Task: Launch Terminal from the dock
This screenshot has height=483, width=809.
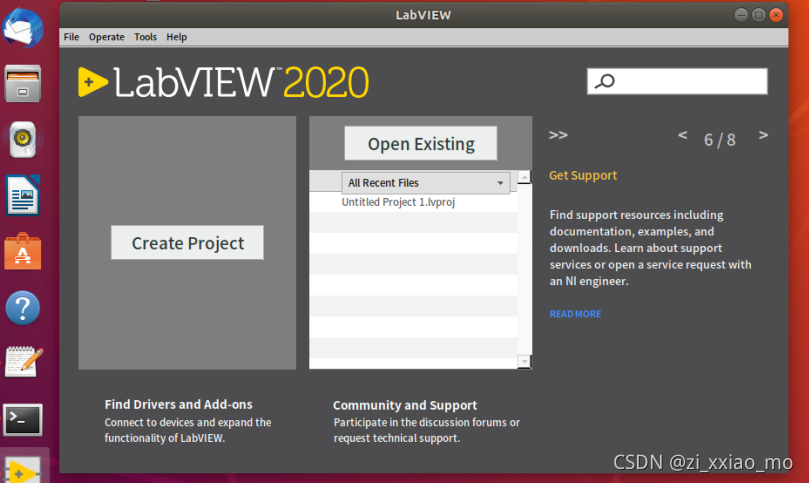Action: pyautogui.click(x=23, y=420)
